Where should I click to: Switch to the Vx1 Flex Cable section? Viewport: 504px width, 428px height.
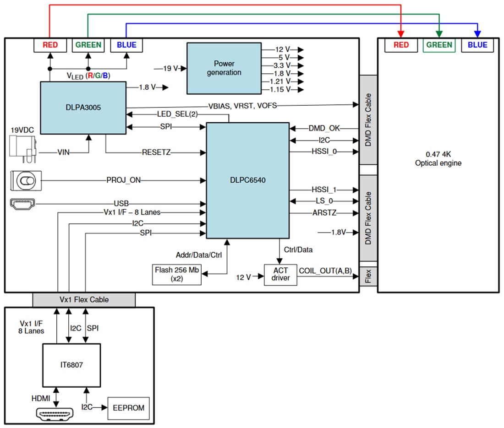[84, 299]
